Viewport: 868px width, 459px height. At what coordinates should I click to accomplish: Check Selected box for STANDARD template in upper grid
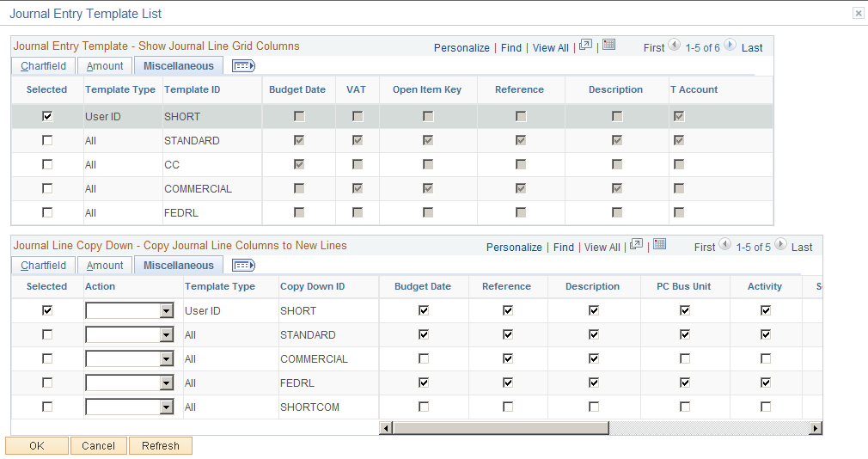click(x=47, y=141)
